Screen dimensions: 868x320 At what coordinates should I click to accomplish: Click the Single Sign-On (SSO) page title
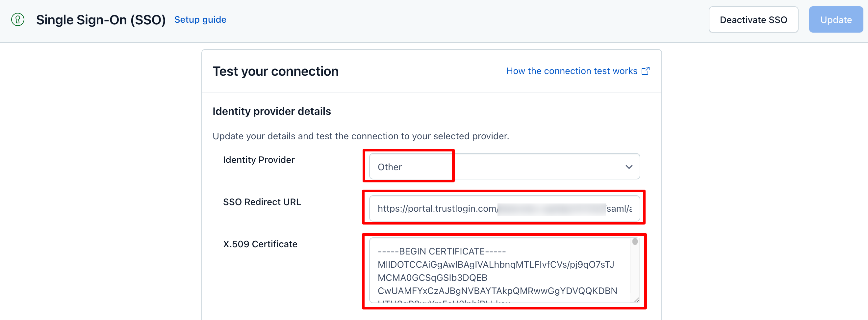point(101,20)
